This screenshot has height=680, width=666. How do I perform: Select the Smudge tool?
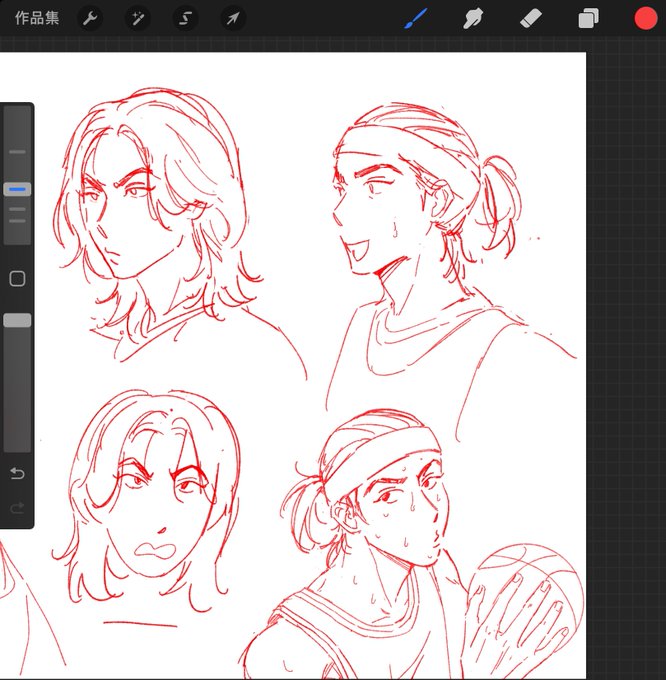tap(473, 19)
